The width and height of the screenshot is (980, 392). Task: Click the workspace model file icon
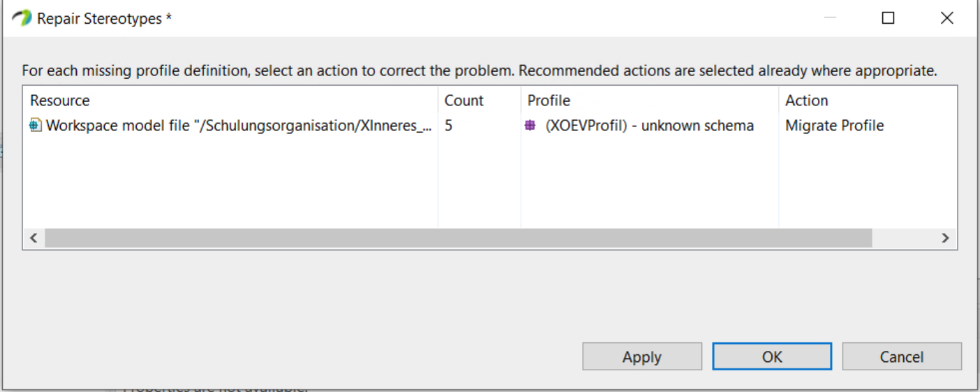(x=36, y=126)
